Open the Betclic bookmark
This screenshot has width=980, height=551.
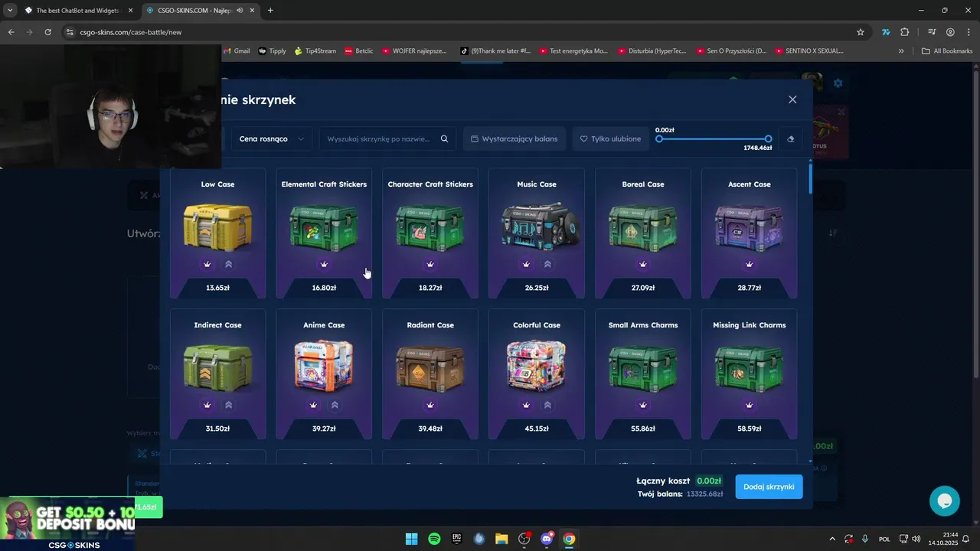click(359, 51)
